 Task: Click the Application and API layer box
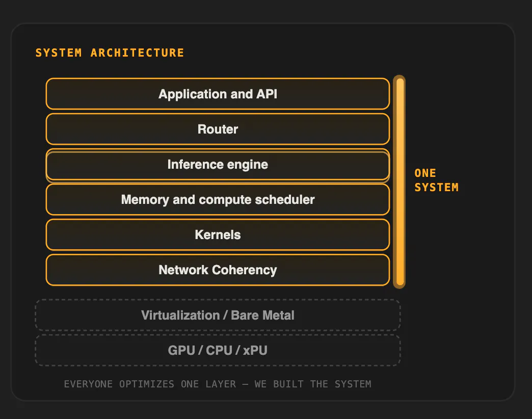tap(218, 94)
